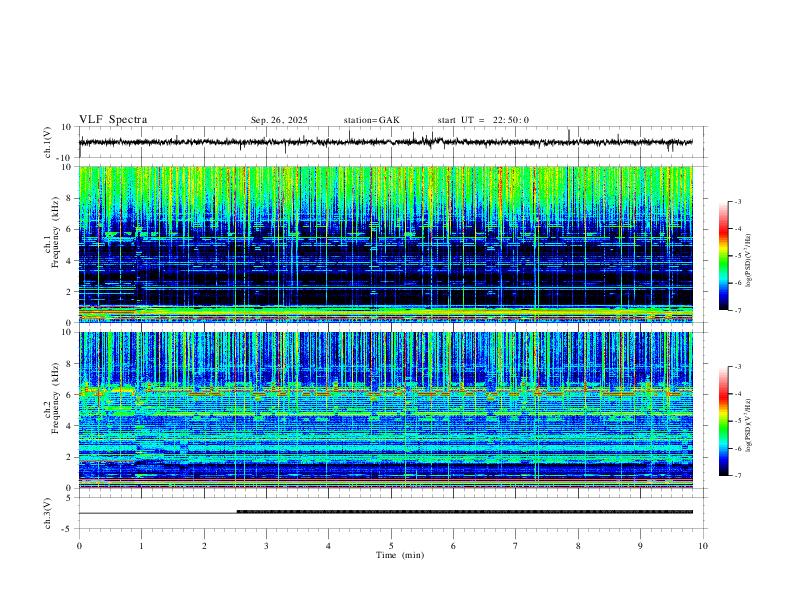Click the ch.1 spectrogram panel

point(386,244)
